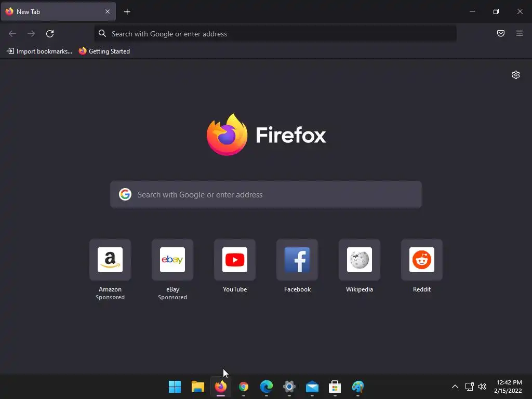
Task: Open the volume control in tray
Action: click(x=482, y=387)
